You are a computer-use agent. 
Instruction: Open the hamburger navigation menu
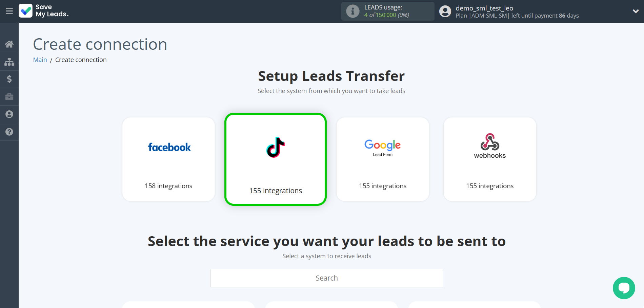[x=9, y=11]
